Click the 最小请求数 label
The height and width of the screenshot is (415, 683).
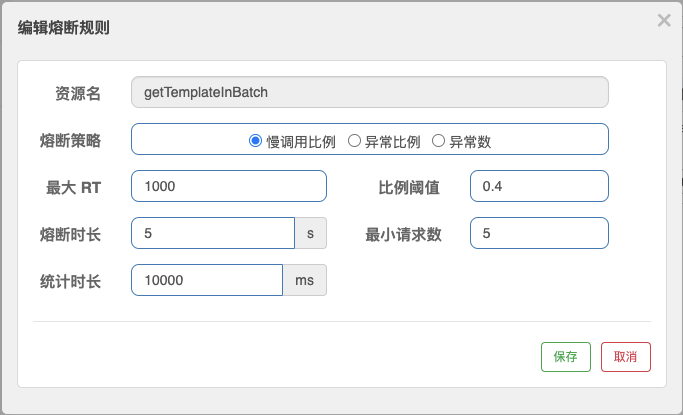tap(403, 234)
